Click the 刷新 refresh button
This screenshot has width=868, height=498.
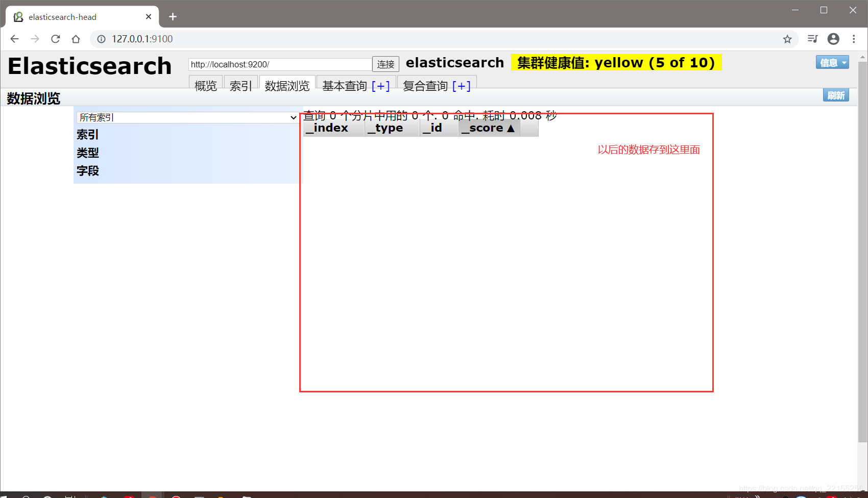coord(836,95)
